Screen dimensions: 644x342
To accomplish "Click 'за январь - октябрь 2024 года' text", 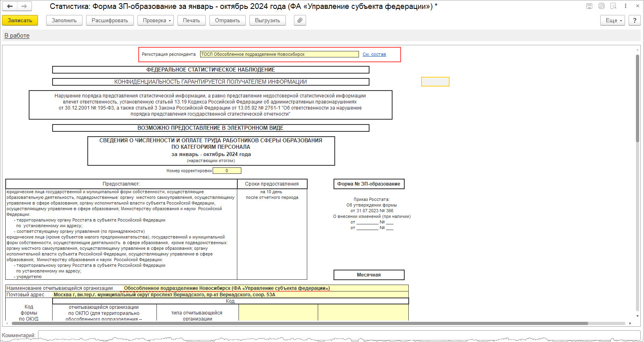I will [x=211, y=154].
